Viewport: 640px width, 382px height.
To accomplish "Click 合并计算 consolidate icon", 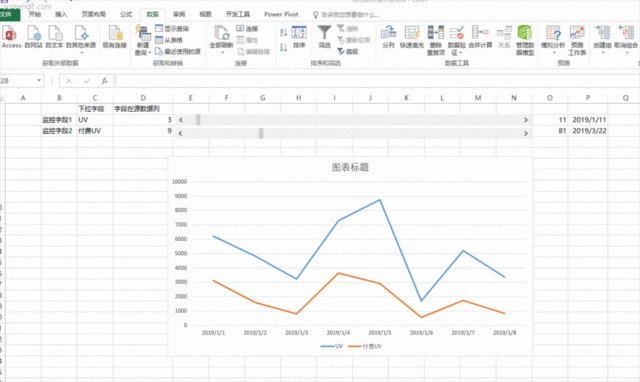I will coord(480,37).
